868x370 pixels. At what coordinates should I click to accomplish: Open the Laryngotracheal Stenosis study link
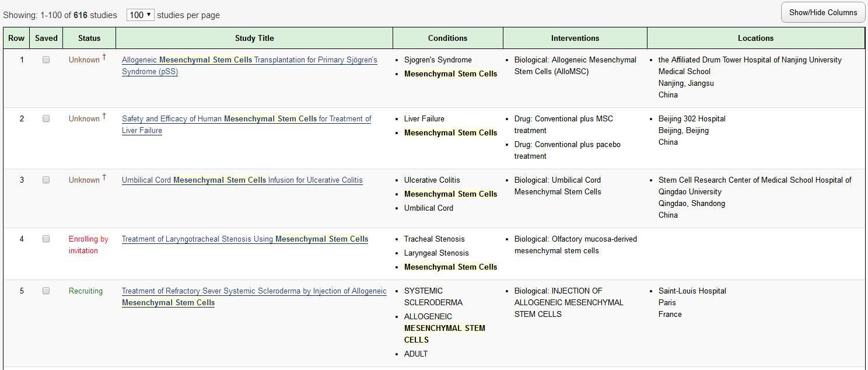click(244, 239)
